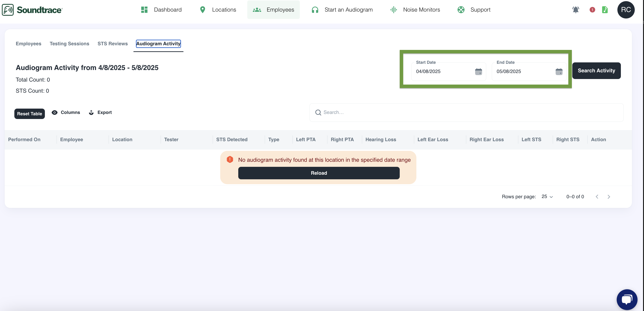644x311 pixels.
Task: Switch to the Testing Sessions tab
Action: coord(69,43)
